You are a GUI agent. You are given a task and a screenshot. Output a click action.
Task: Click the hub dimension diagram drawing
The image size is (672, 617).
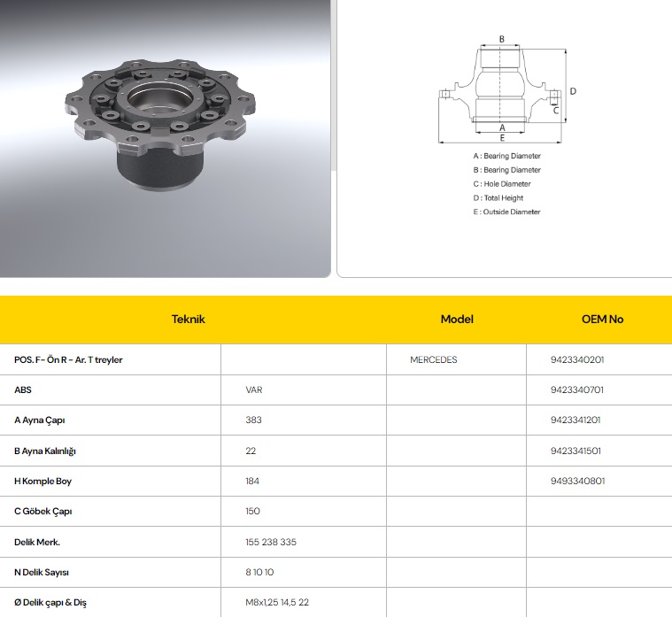tap(502, 89)
